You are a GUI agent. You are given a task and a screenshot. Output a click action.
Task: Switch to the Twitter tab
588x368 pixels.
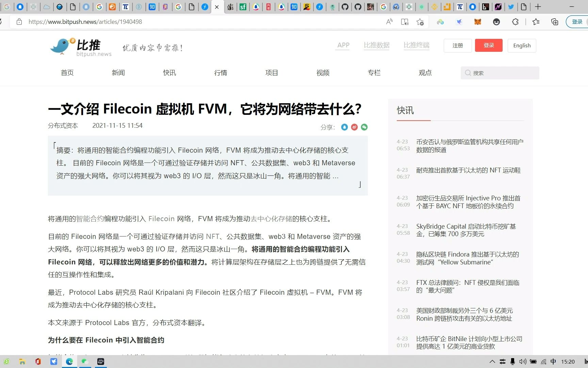coord(511,7)
